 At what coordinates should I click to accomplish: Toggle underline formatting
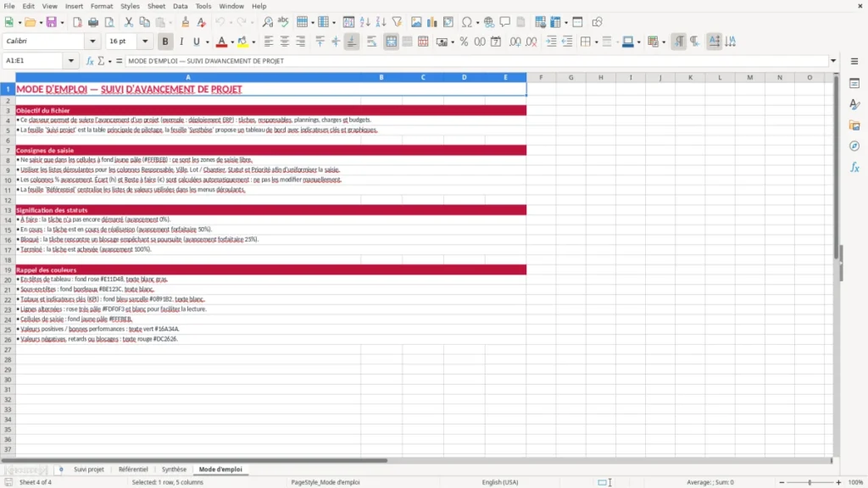click(196, 42)
